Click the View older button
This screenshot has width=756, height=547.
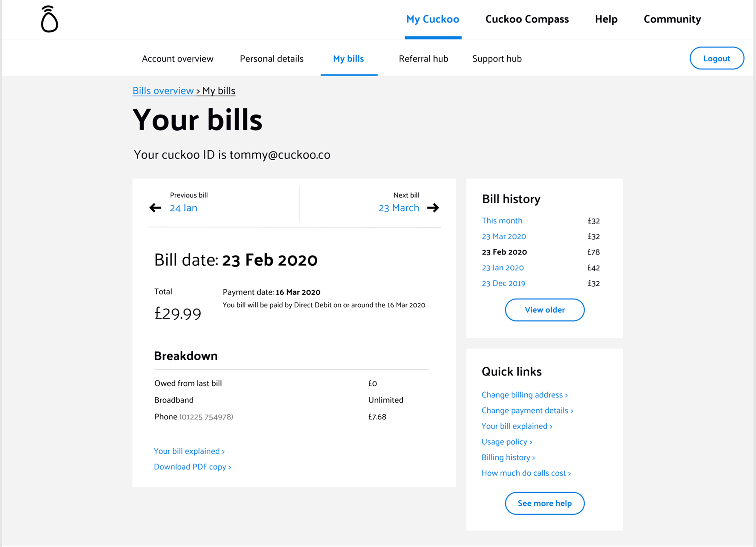coord(544,310)
